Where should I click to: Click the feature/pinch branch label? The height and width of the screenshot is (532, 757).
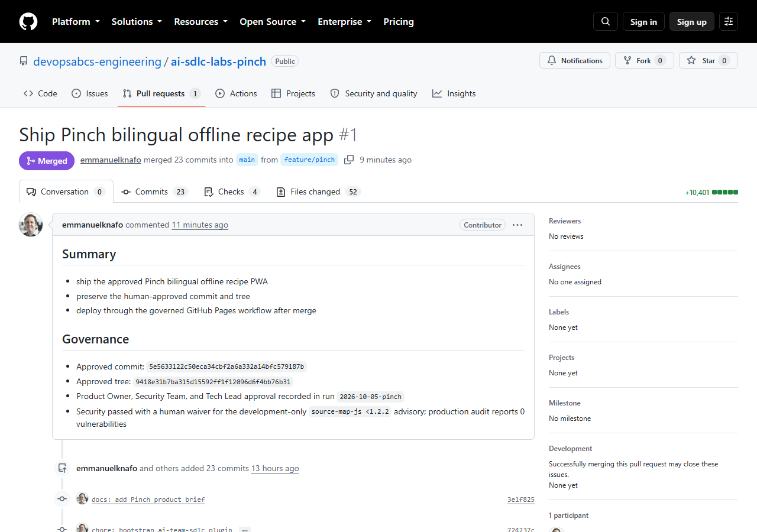(309, 160)
